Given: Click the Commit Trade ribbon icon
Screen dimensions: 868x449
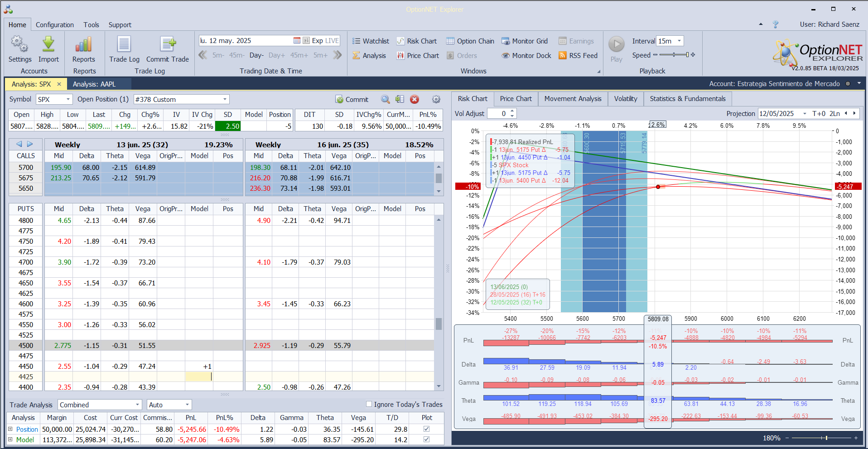Looking at the screenshot, I should coord(168,49).
